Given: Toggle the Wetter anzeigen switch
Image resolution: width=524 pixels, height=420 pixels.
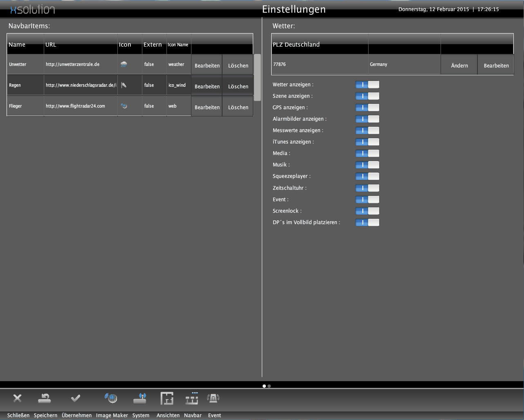Looking at the screenshot, I should click(367, 85).
